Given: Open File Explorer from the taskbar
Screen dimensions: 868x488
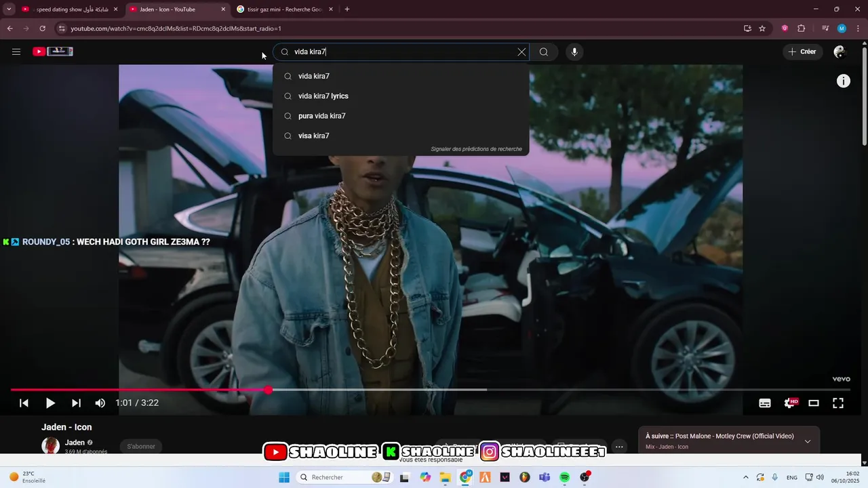Looking at the screenshot, I should tap(445, 477).
